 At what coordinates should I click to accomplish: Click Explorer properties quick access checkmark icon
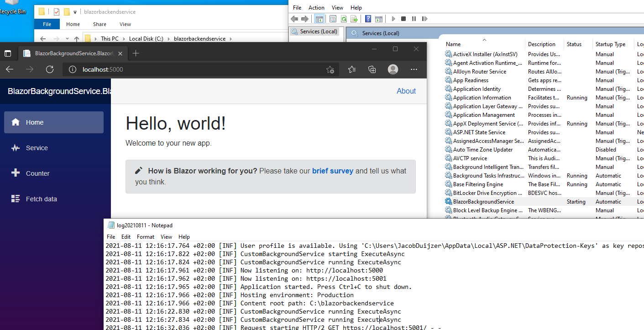click(57, 12)
